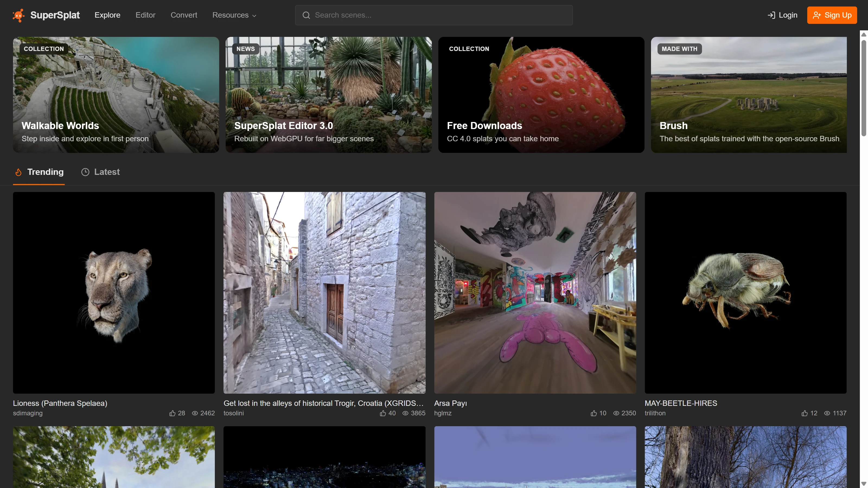The width and height of the screenshot is (868, 488).
Task: Click the COLLECTION badge on Walkable Worlds card
Action: pos(44,49)
